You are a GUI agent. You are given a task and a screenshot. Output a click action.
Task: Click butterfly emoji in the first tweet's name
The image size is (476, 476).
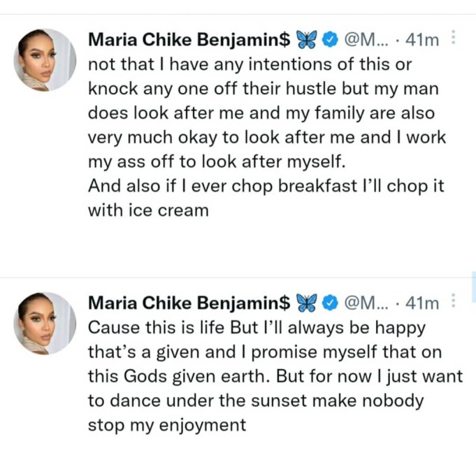(306, 40)
